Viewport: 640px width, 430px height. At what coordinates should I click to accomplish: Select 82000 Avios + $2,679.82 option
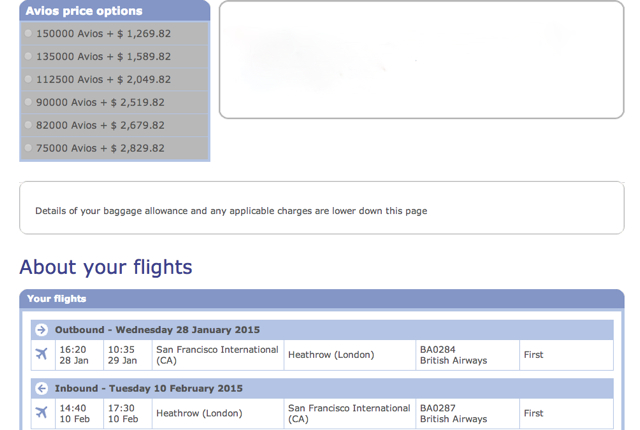pos(28,125)
